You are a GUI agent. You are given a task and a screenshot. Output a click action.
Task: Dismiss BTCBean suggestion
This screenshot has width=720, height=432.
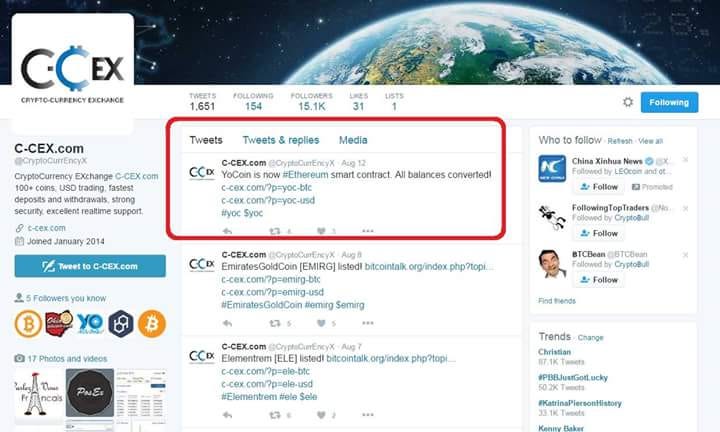685,255
